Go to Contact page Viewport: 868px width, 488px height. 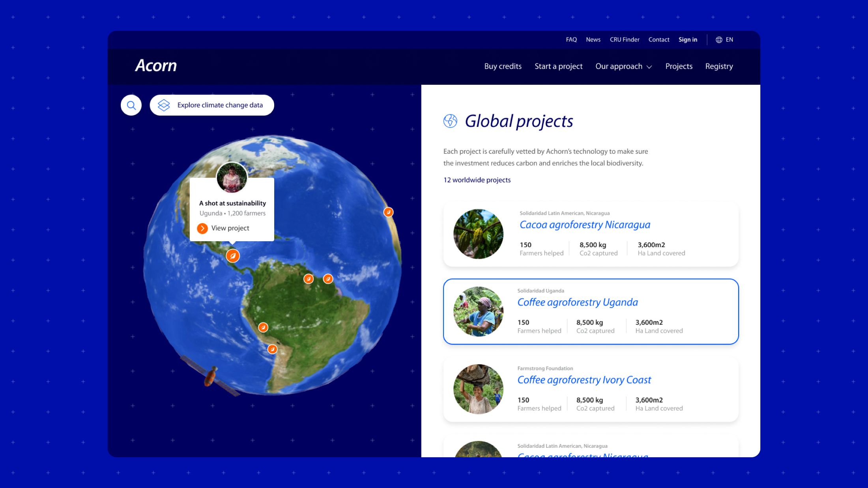pyautogui.click(x=659, y=40)
